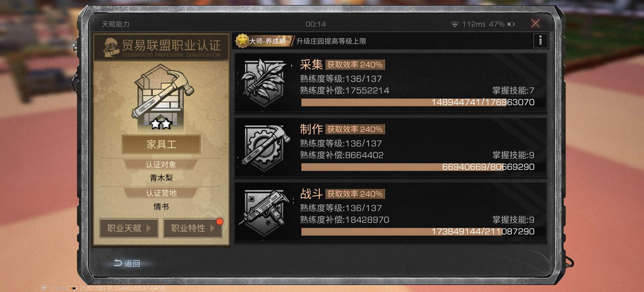Close the talent panel with red X

(536, 24)
